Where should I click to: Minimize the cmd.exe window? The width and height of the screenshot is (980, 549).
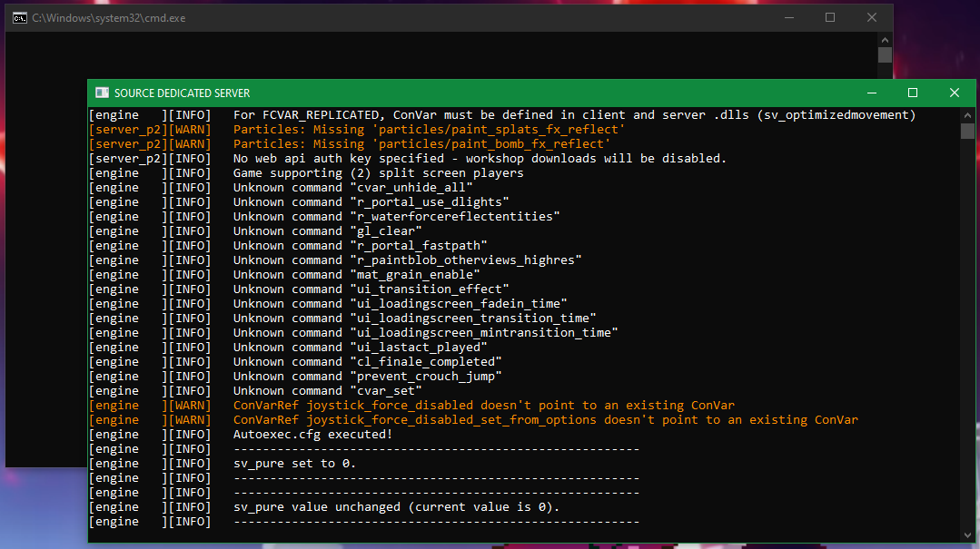pos(789,18)
